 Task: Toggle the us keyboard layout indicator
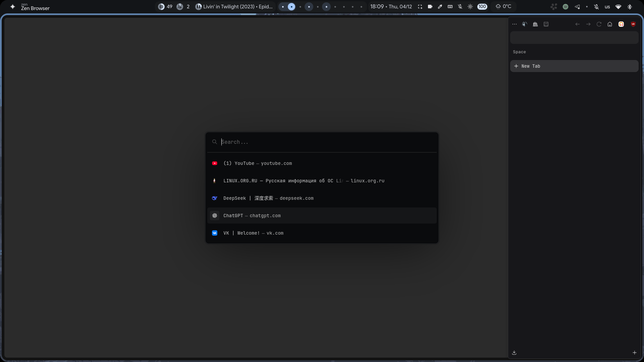pyautogui.click(x=607, y=7)
